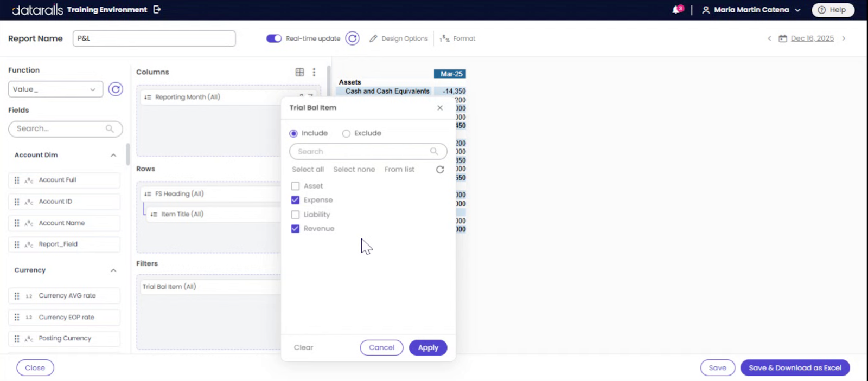The image size is (868, 381).
Task: Click the refresh icon beside Function dropdown
Action: (116, 89)
